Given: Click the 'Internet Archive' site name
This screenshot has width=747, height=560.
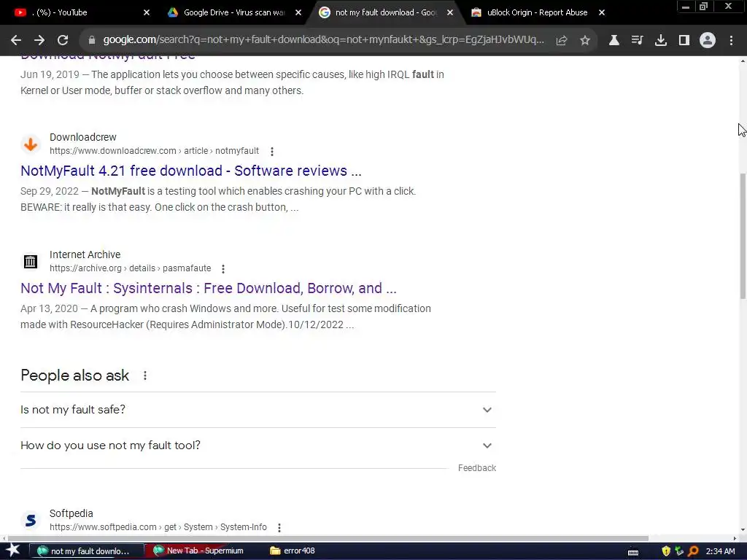Looking at the screenshot, I should click(x=85, y=254).
